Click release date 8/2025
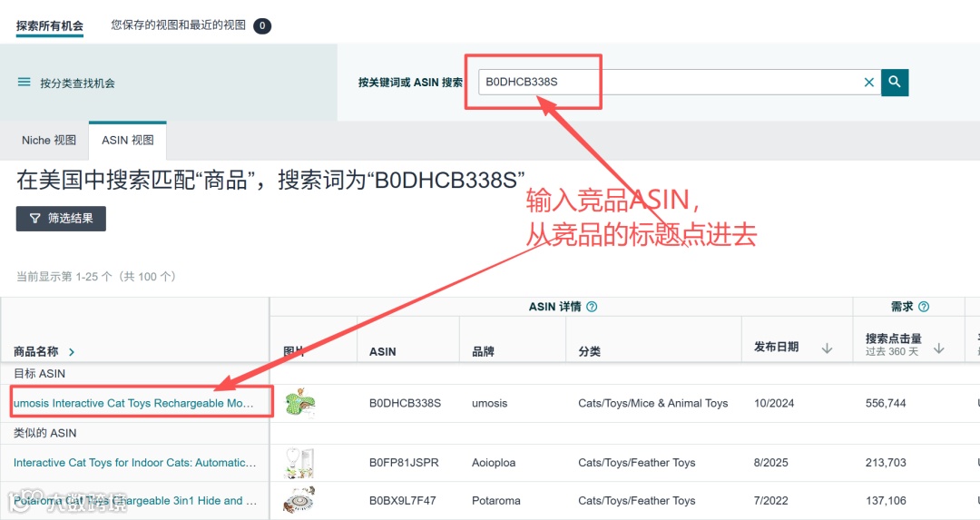The image size is (980, 520). coord(770,463)
